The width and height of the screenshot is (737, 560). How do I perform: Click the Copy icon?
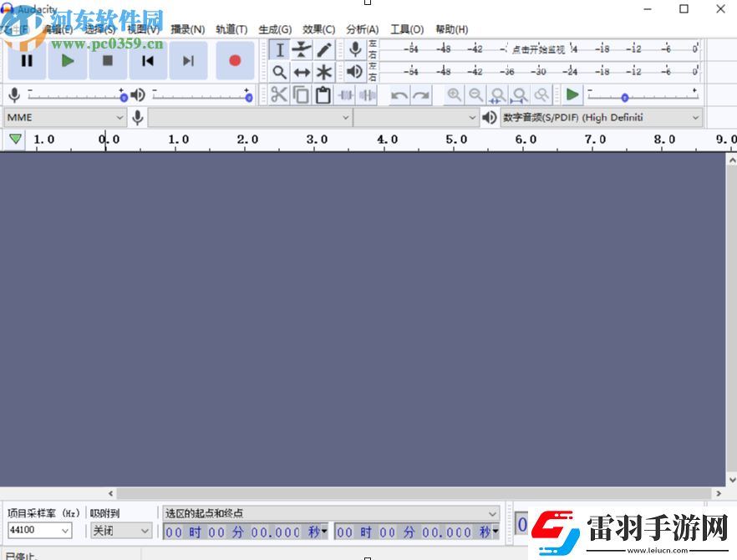coord(301,95)
